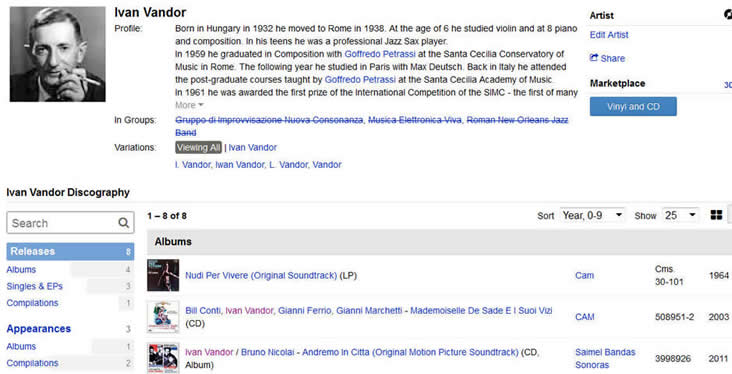Open Andremo In Citta cover thumbnail
The height and width of the screenshot is (374, 732).
(x=163, y=358)
